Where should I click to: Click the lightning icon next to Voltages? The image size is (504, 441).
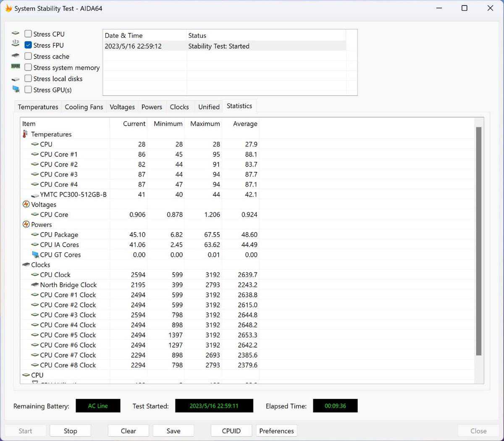tap(26, 204)
